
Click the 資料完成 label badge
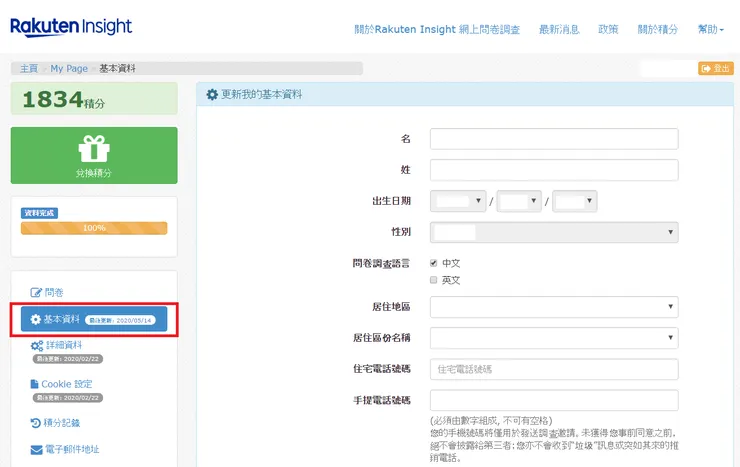click(x=39, y=213)
